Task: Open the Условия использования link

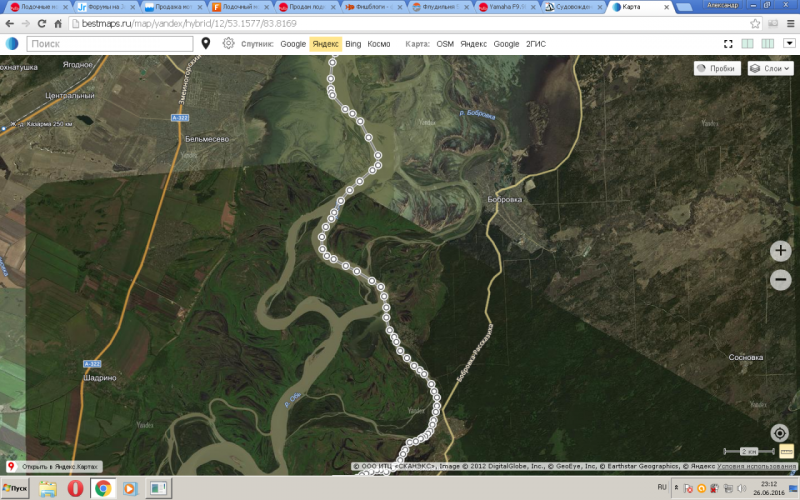Action: click(758, 467)
